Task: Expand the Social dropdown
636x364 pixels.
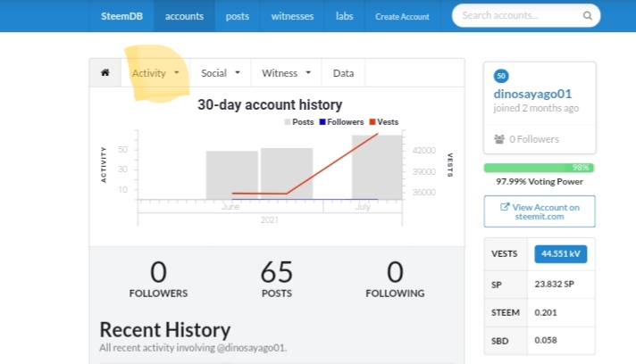Action: coord(221,73)
